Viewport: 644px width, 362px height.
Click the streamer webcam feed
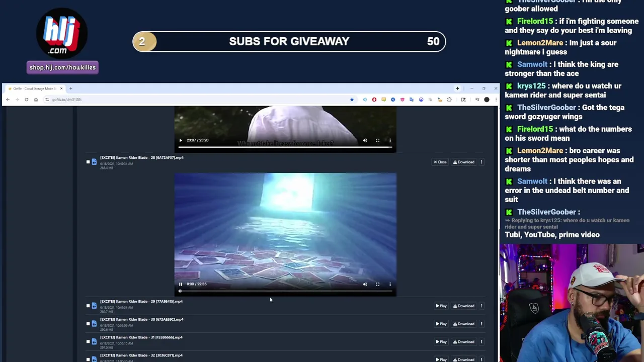[x=572, y=303]
